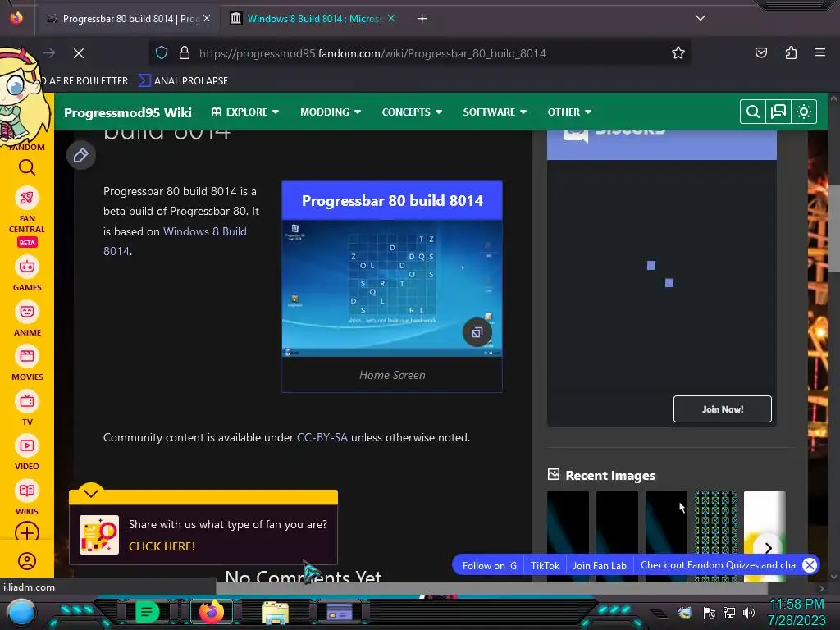Click Check out Fandom Quizzes link
Screen dimensions: 840x630
coord(718,565)
